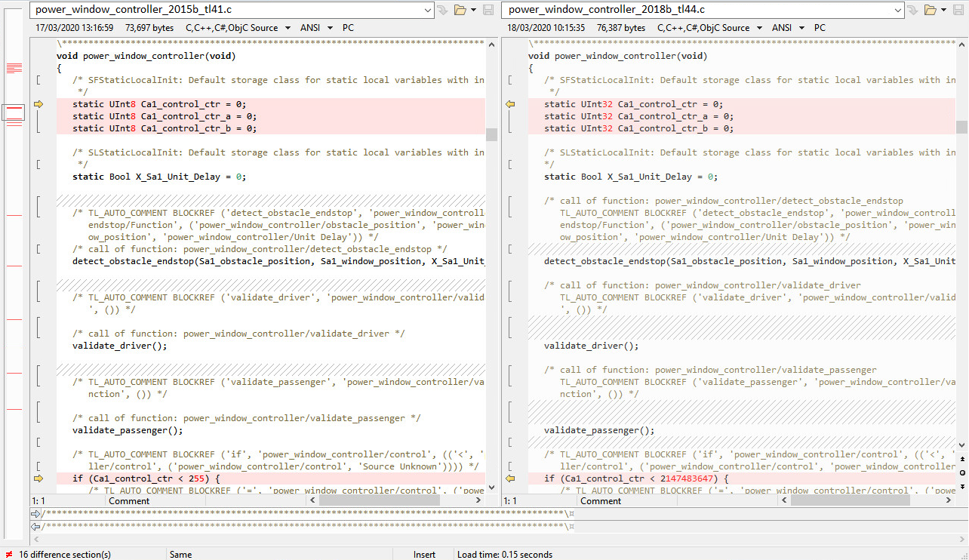This screenshot has width=969, height=560.
Task: Expand right file path dropdown
Action: click(898, 10)
